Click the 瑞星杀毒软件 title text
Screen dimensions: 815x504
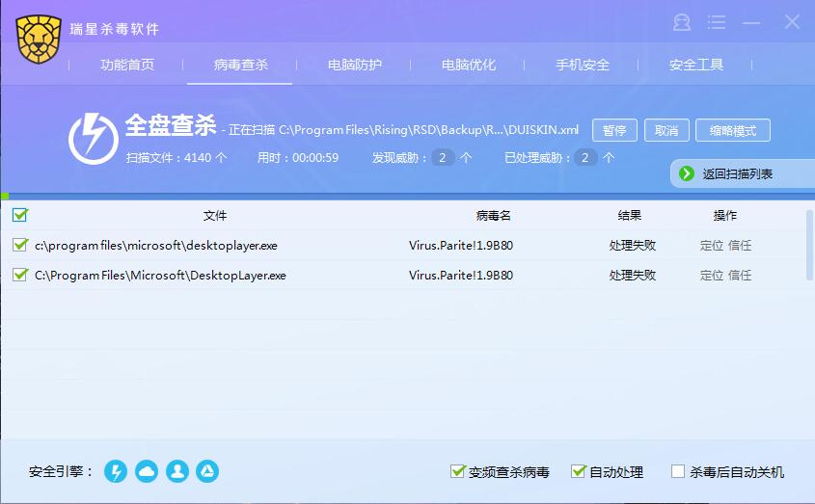115,29
